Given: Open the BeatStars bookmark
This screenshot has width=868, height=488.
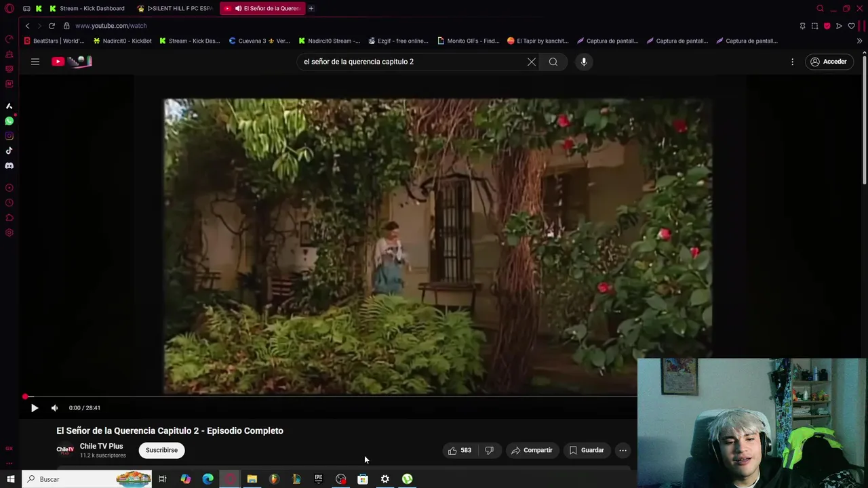Looking at the screenshot, I should coord(54,41).
